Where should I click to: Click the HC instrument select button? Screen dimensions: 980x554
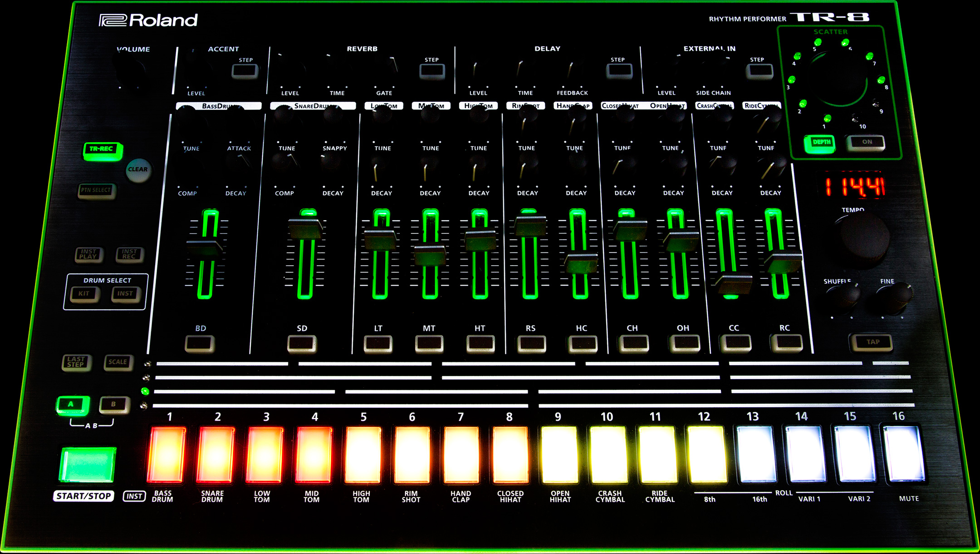[x=583, y=344]
